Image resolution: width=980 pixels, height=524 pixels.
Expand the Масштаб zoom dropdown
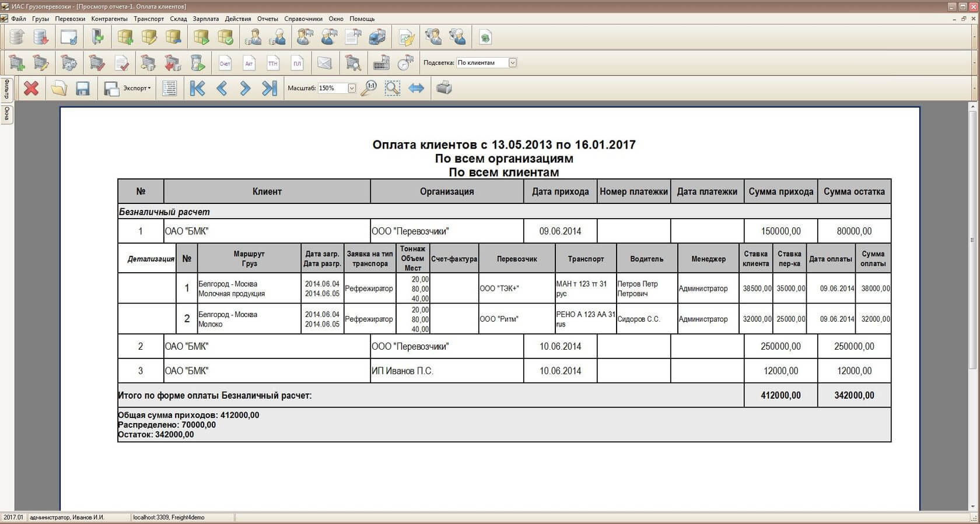pos(352,88)
